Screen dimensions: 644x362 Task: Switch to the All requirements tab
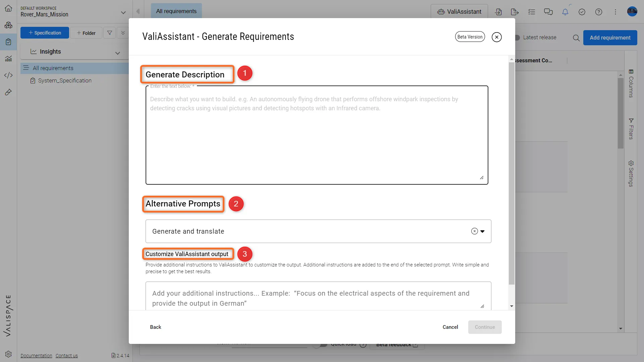click(176, 11)
